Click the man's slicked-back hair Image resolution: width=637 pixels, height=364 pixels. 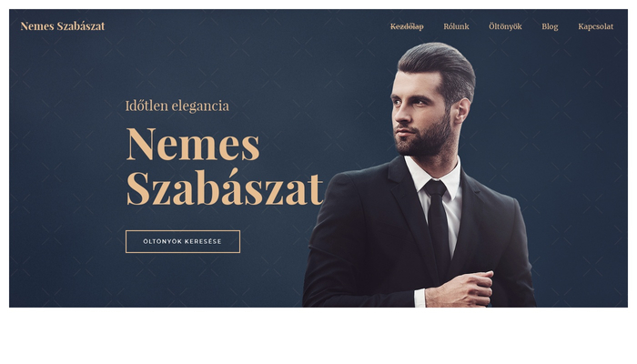pyautogui.click(x=440, y=65)
